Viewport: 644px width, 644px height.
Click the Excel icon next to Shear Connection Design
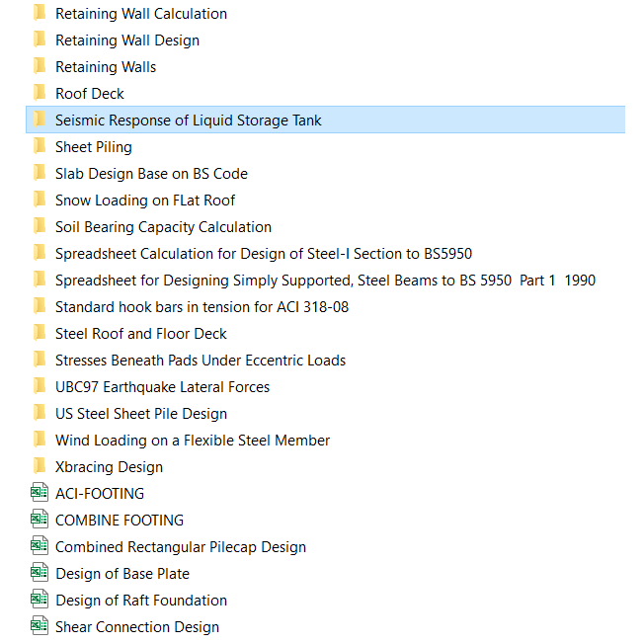point(40,626)
